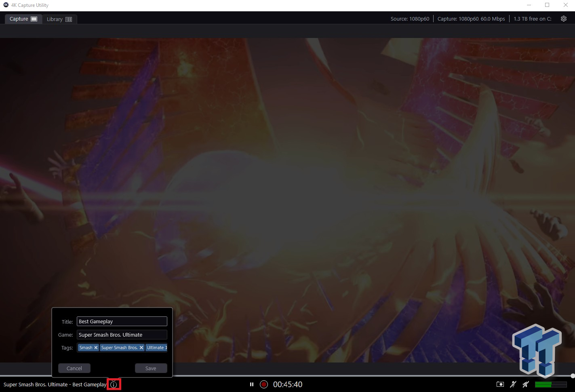Take a screenshot with the camera icon
575x392 pixels.
point(500,384)
